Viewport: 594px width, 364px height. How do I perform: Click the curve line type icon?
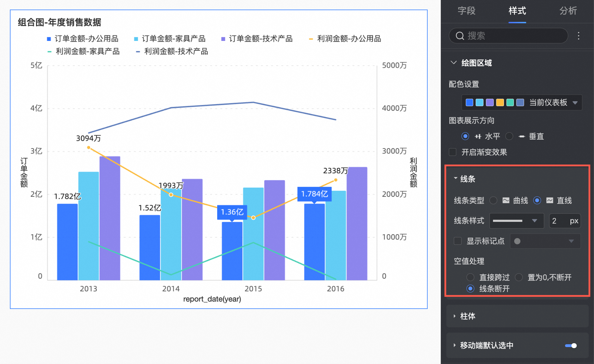(506, 200)
